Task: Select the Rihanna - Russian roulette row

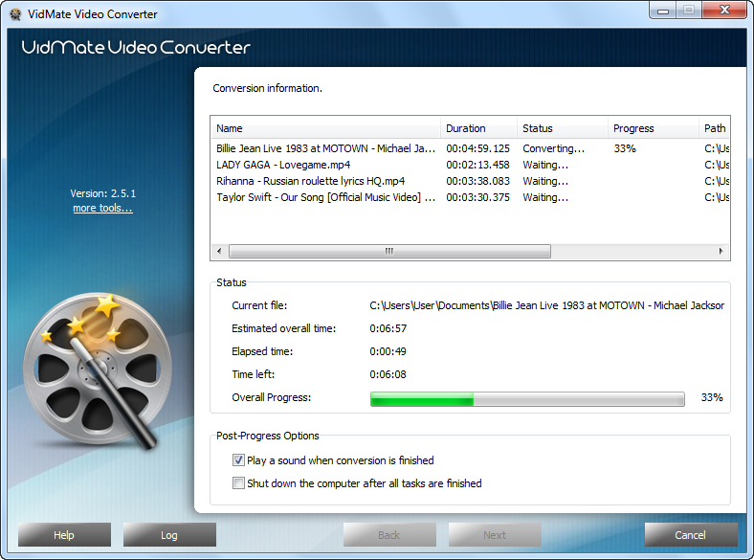Action: (470, 181)
